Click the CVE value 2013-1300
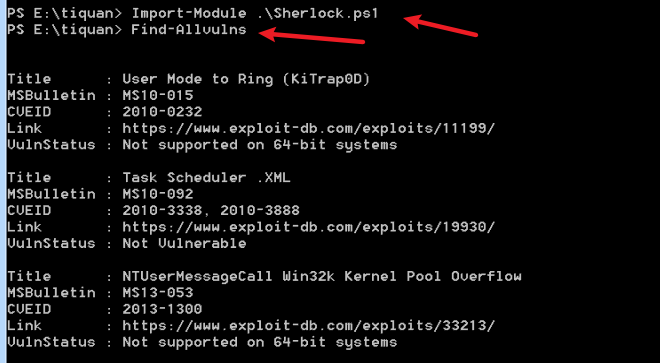The width and height of the screenshot is (660, 363). click(x=162, y=309)
